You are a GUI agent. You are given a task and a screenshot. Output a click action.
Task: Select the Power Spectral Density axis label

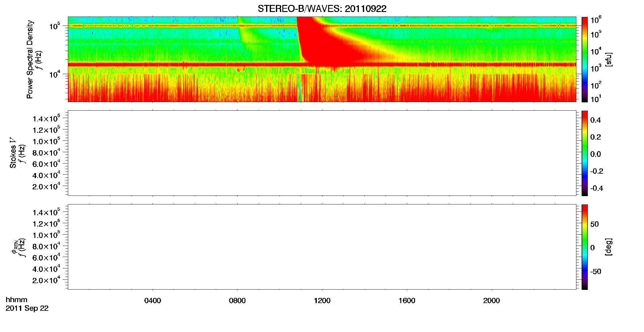[30, 59]
